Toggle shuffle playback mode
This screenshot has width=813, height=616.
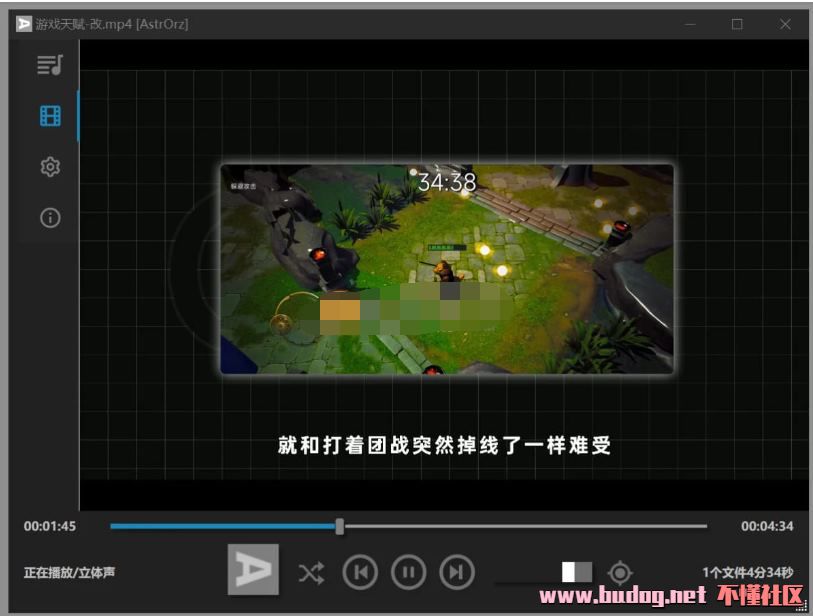coord(311,573)
